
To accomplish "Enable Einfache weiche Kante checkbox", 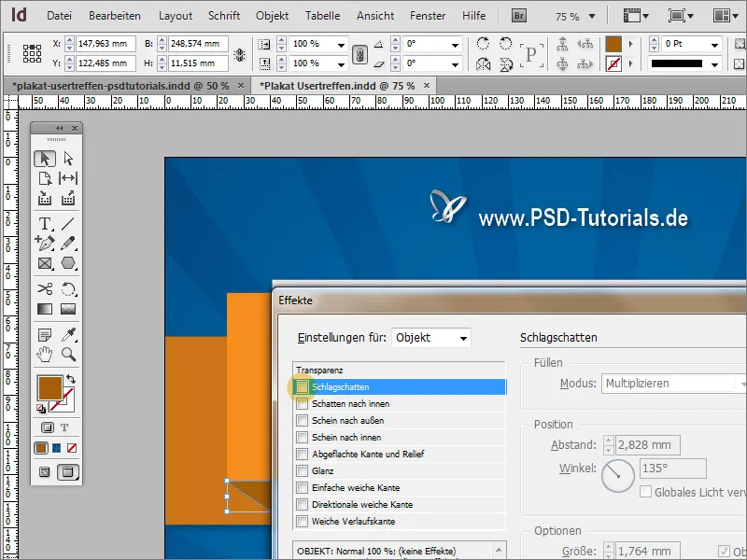I will click(302, 487).
